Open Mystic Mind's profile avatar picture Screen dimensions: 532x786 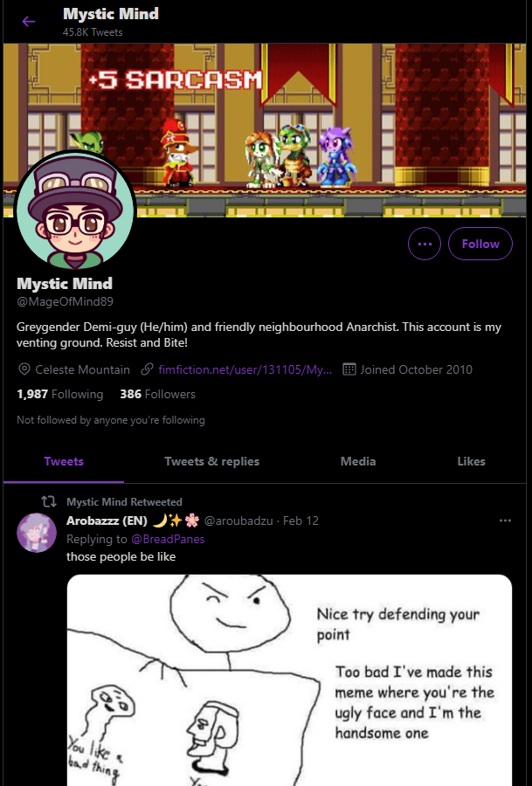(75, 210)
